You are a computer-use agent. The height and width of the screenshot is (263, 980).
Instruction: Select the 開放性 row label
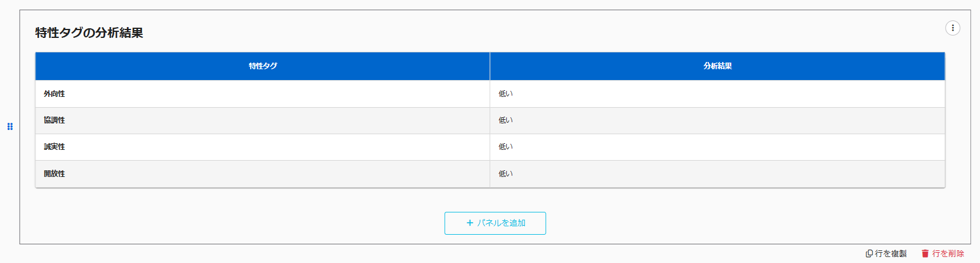[x=54, y=174]
